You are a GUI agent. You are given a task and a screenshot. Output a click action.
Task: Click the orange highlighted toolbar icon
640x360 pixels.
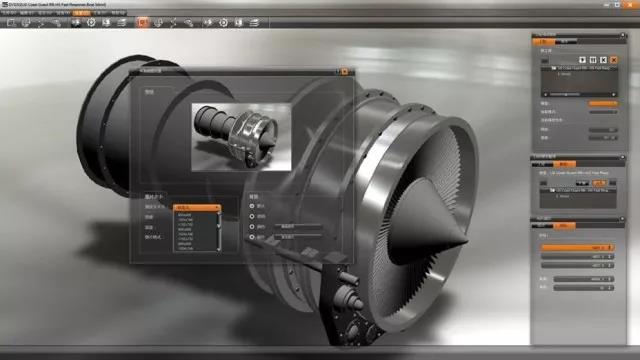point(142,22)
